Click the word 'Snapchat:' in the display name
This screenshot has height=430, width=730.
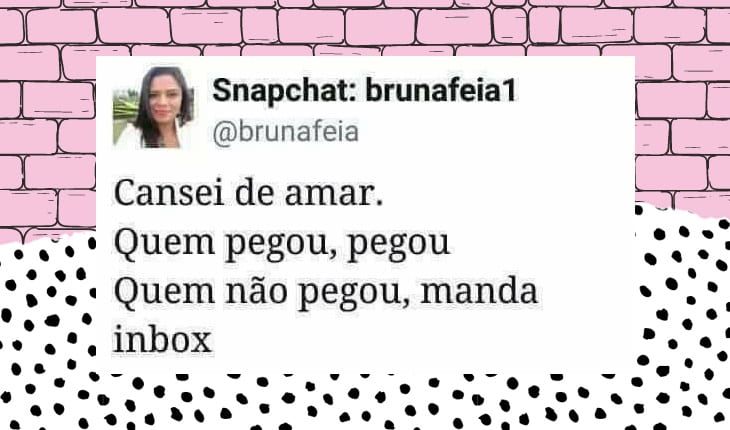pos(284,91)
